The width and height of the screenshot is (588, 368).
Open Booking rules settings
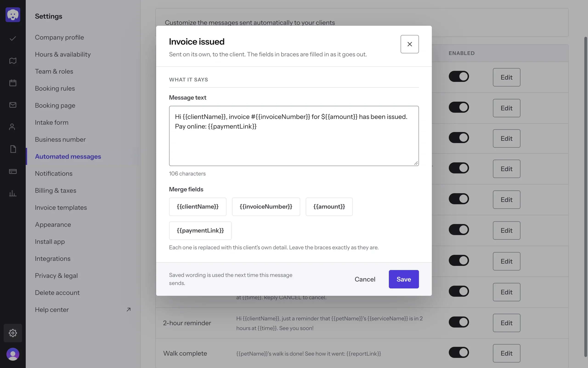pos(55,88)
